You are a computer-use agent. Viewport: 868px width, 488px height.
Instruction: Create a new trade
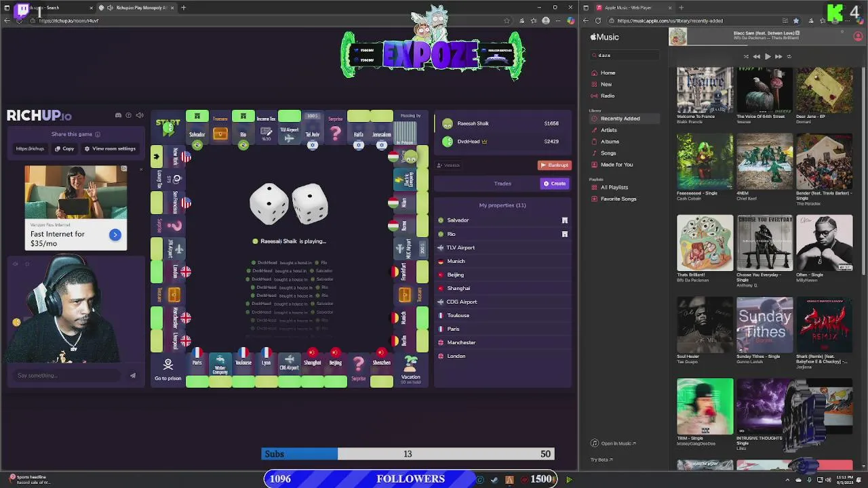tap(554, 183)
